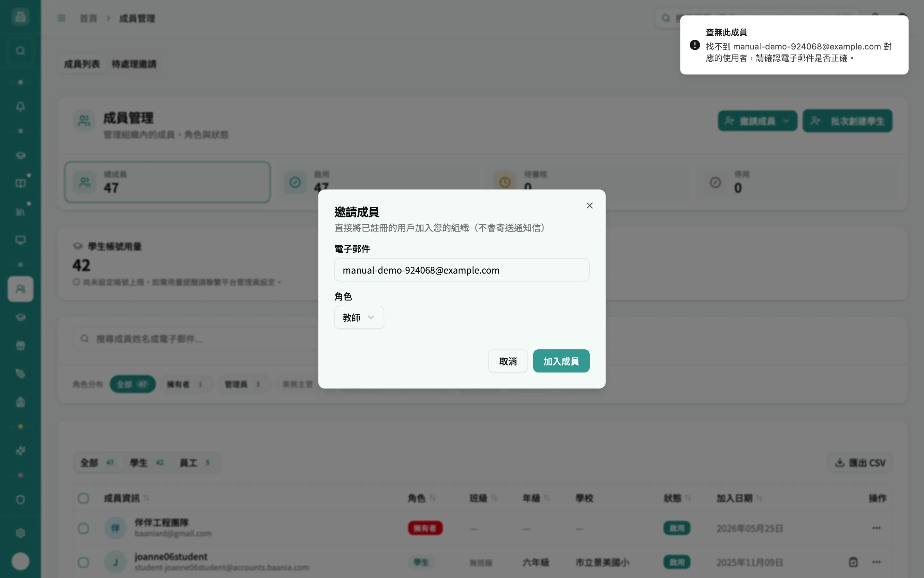Image resolution: width=924 pixels, height=578 pixels.
Task: Click the 擁有者 red role badge
Action: click(x=425, y=528)
